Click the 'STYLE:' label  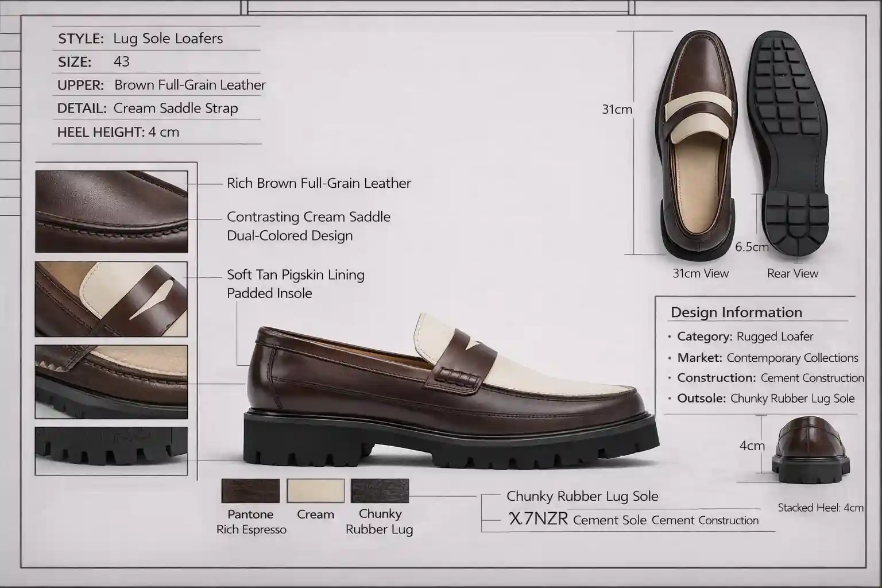81,39
